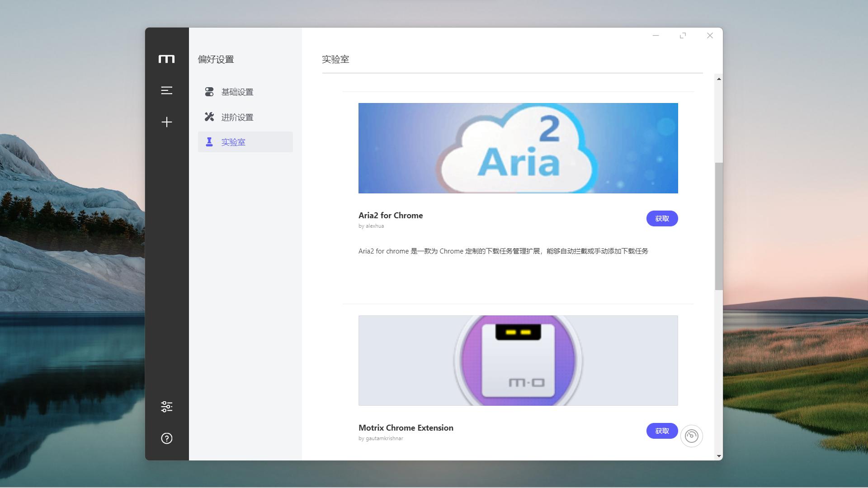Click the plus icon to add a download task
Viewport: 868px width, 488px height.
tap(167, 122)
